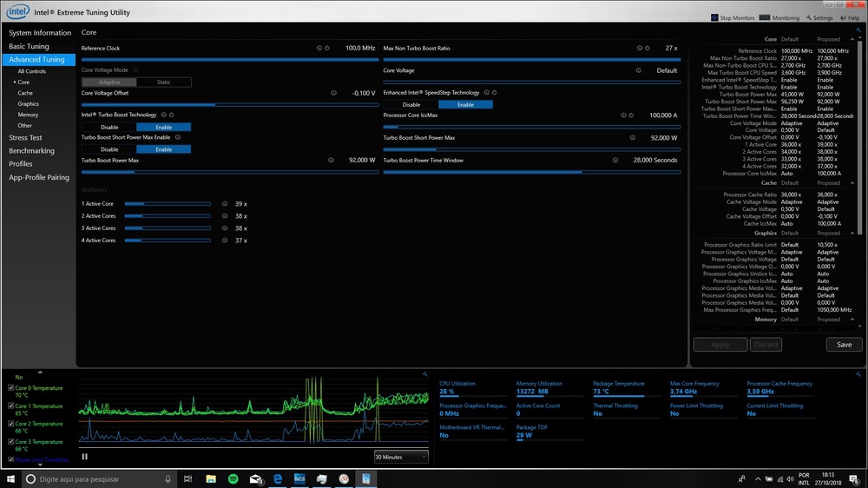Open Settings via the wrench icon

[808, 17]
